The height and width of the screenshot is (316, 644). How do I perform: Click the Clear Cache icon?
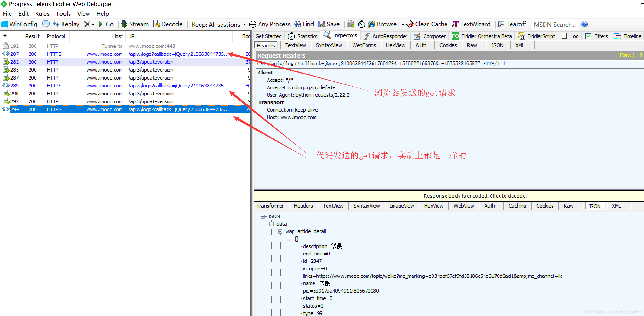pos(410,24)
